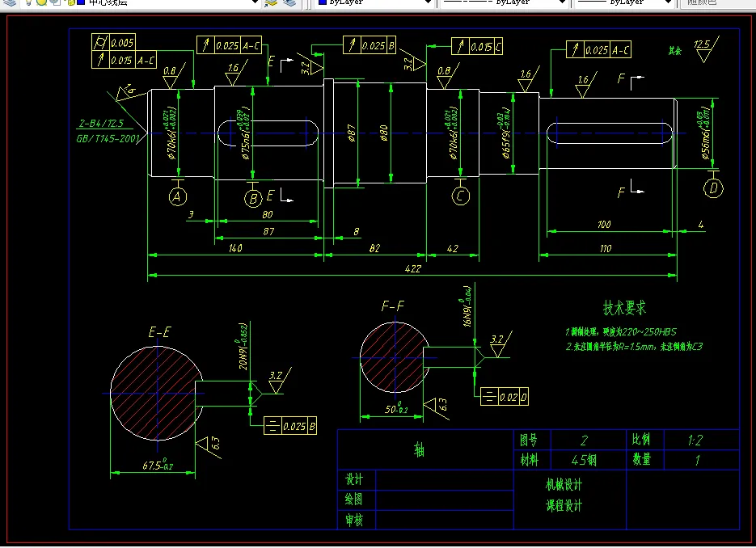Select the 12.5 roughness symbol beside 其余
Image resolution: width=756 pixels, height=548 pixels.
(x=705, y=49)
